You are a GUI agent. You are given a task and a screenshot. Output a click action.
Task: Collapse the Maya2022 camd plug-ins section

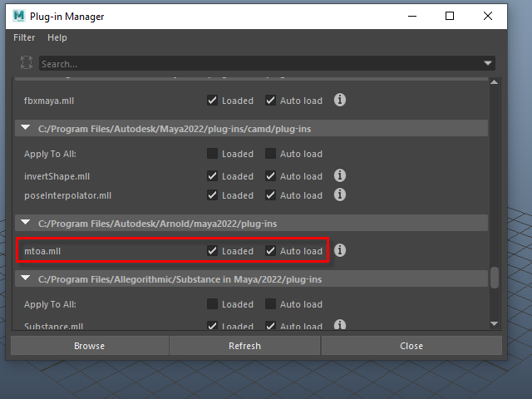25,129
